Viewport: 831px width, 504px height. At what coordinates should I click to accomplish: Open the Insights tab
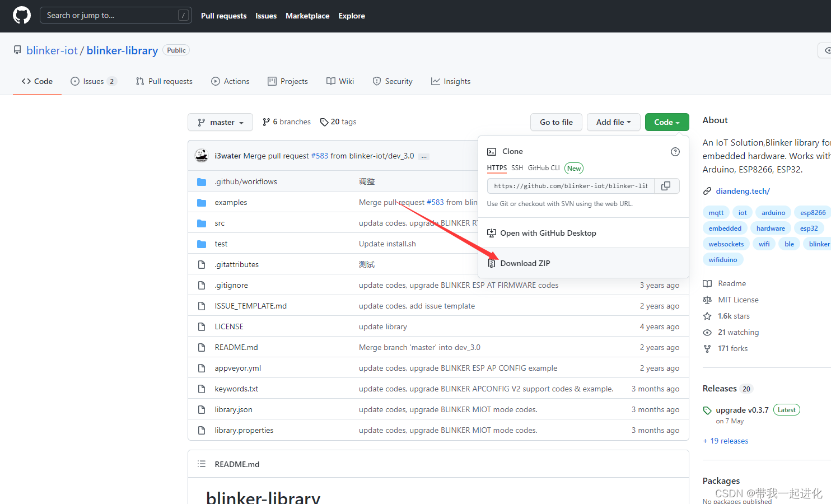[x=451, y=81]
